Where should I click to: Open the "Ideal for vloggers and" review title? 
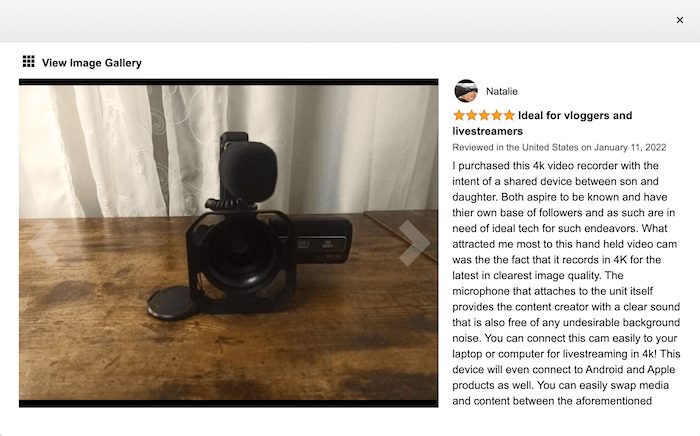[575, 116]
